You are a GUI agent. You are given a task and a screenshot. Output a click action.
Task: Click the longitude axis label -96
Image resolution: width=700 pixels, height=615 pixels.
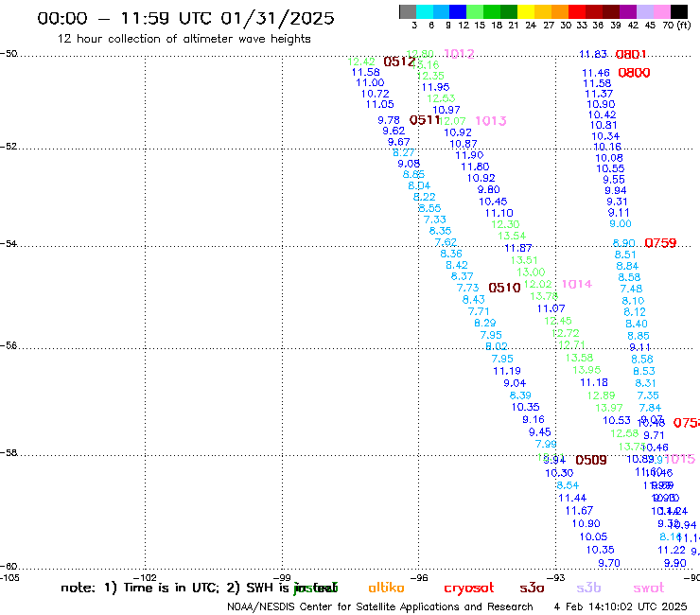click(419, 577)
